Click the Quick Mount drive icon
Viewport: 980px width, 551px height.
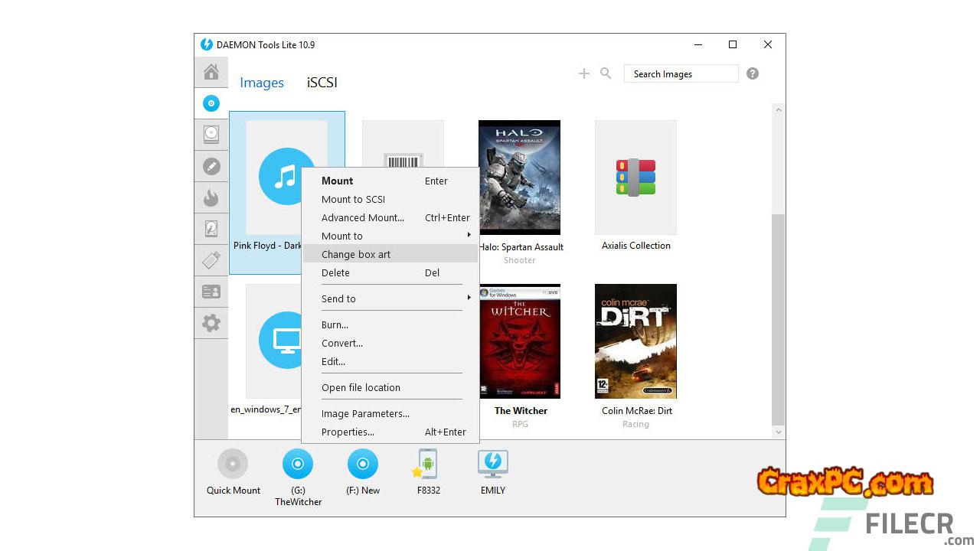point(233,465)
